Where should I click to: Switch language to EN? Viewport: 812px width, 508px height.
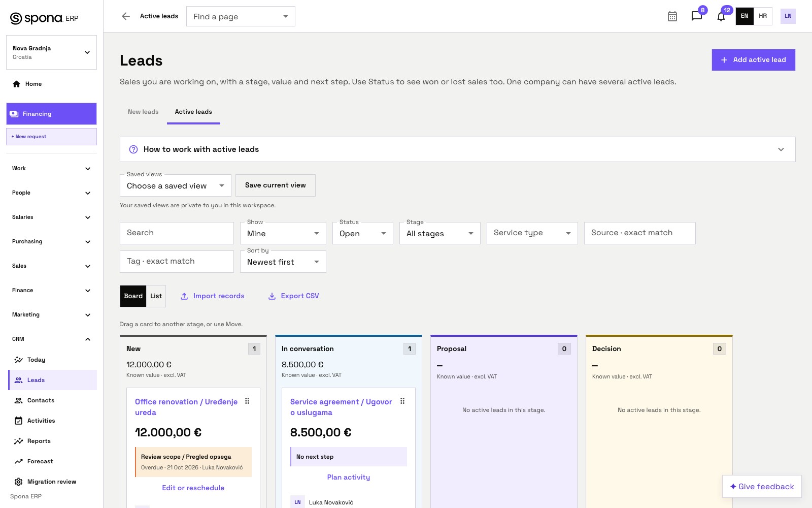745,16
